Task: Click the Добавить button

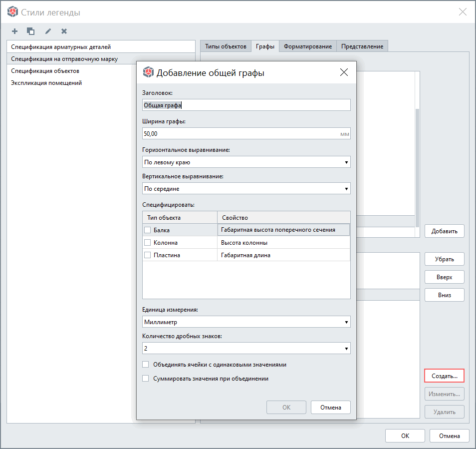Action: (x=445, y=231)
